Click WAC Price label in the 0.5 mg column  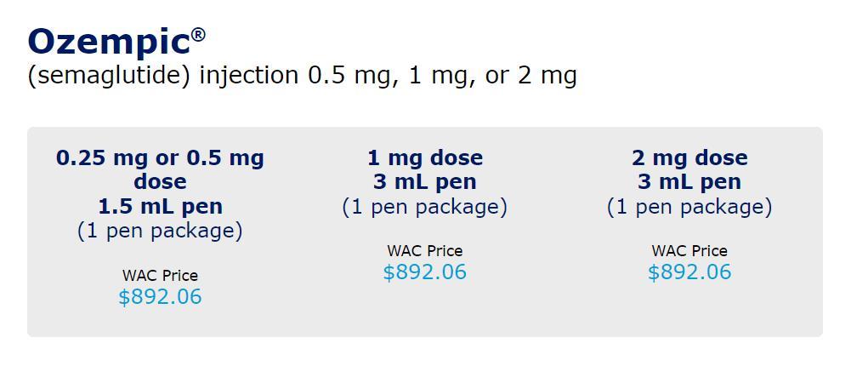(x=160, y=276)
